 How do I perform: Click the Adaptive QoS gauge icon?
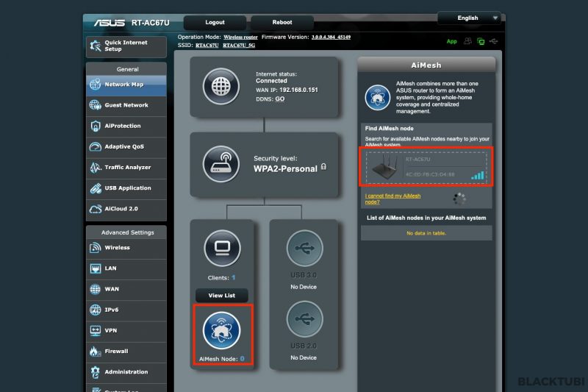click(96, 146)
